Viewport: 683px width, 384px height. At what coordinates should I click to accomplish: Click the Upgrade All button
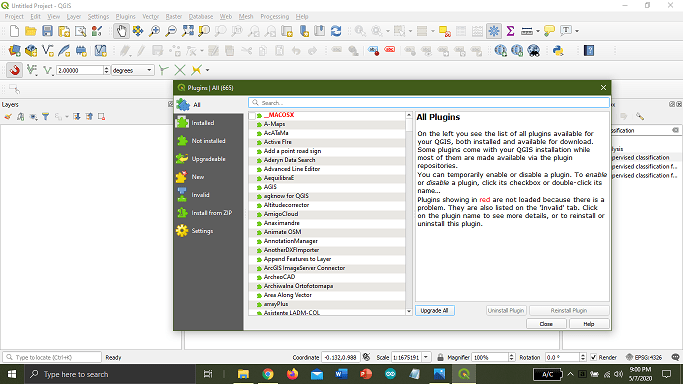[434, 310]
